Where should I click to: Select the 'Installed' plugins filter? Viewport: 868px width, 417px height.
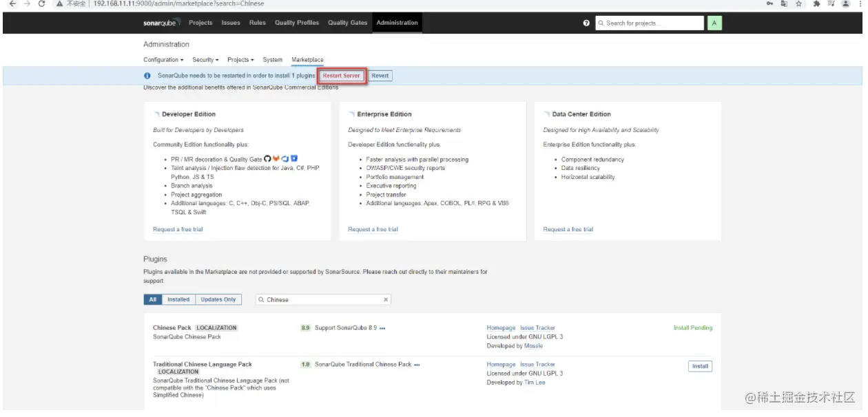[x=178, y=299]
